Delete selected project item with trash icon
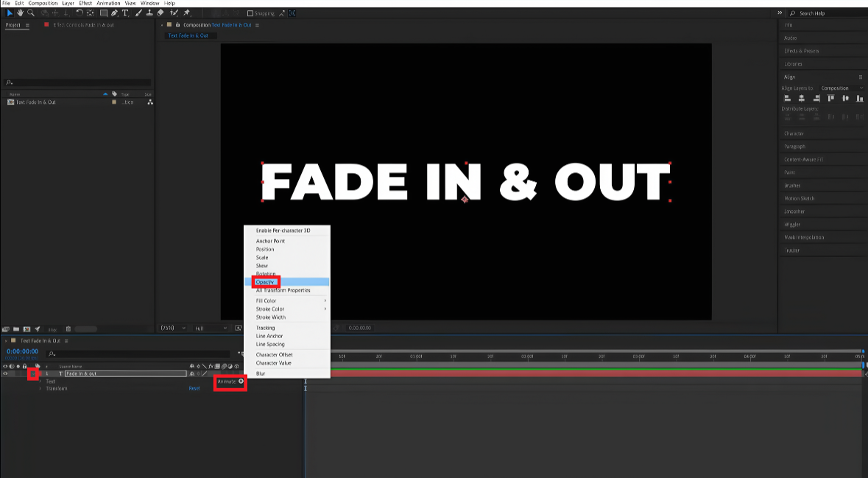The height and width of the screenshot is (478, 868). click(x=68, y=329)
